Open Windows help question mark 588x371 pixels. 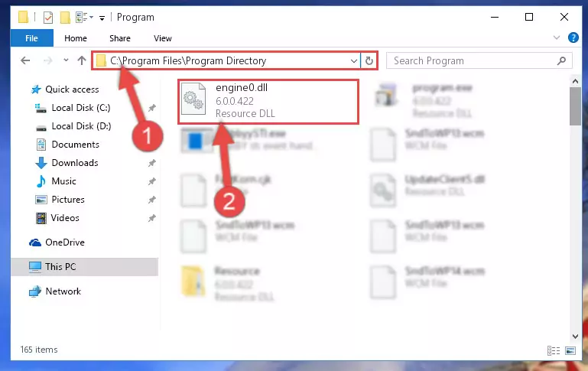(x=573, y=37)
